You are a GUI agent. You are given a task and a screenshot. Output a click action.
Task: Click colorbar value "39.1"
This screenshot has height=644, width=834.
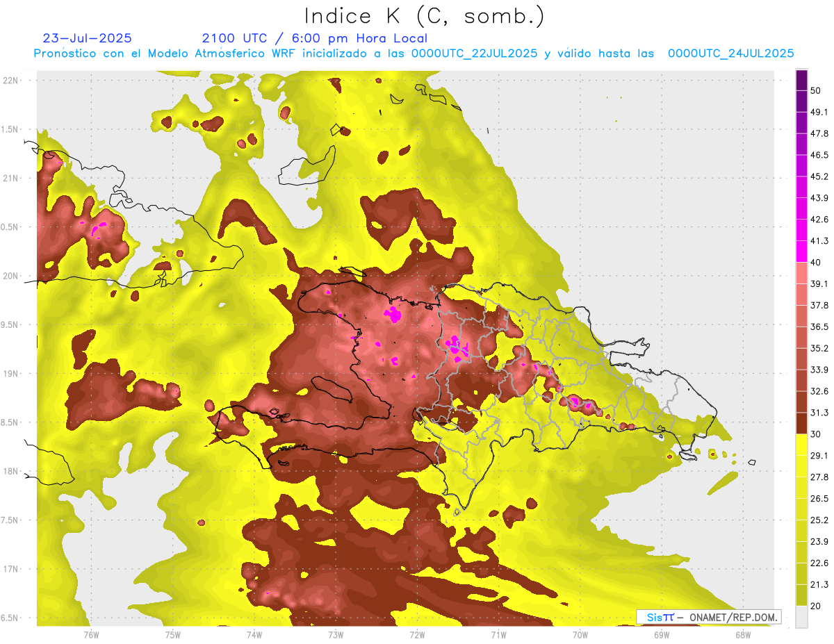coord(819,283)
